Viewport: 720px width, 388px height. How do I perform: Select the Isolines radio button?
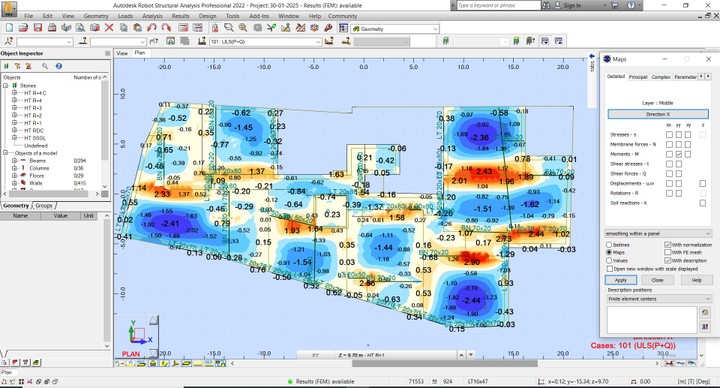609,245
